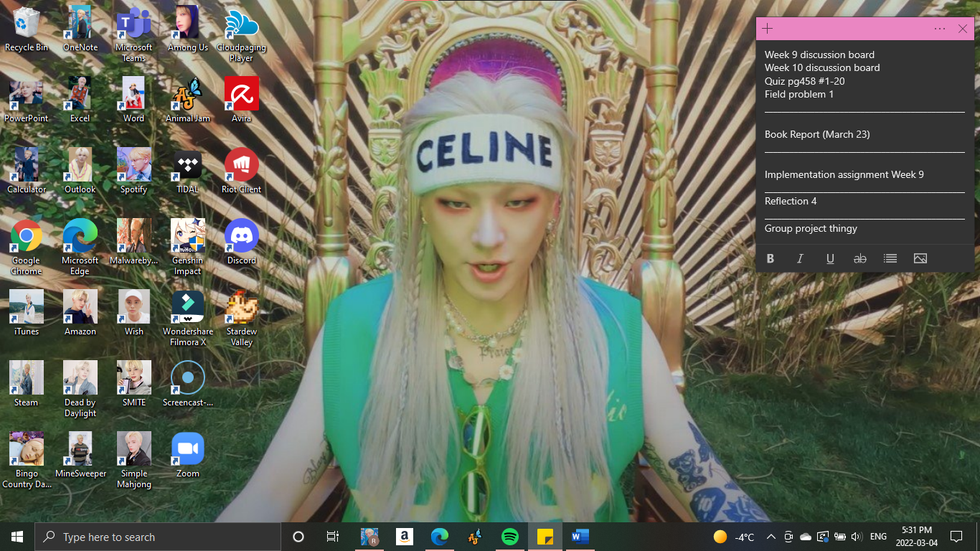This screenshot has width=980, height=551.
Task: Open the OneNote desktop shortcut
Action: point(80,29)
